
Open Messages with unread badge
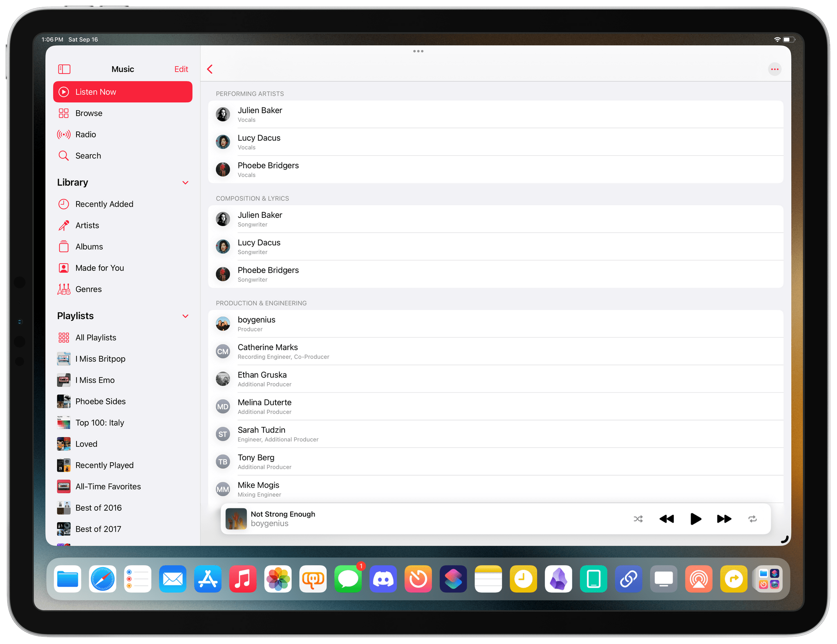coord(348,579)
